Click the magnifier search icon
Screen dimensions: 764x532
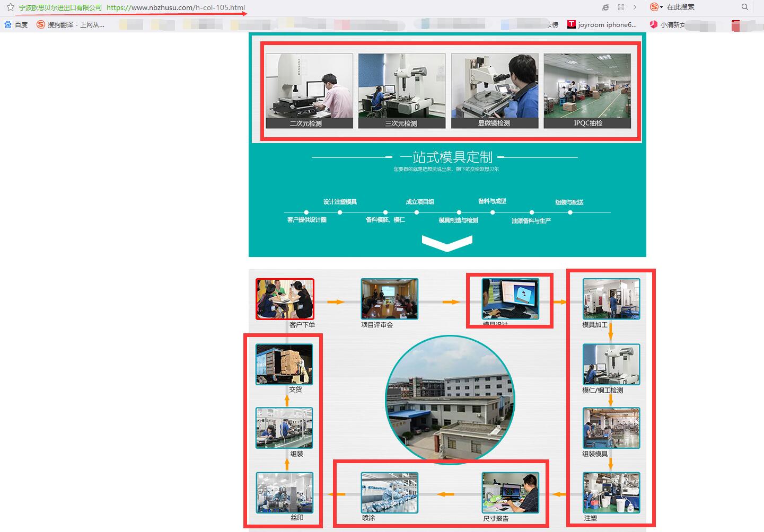click(745, 7)
